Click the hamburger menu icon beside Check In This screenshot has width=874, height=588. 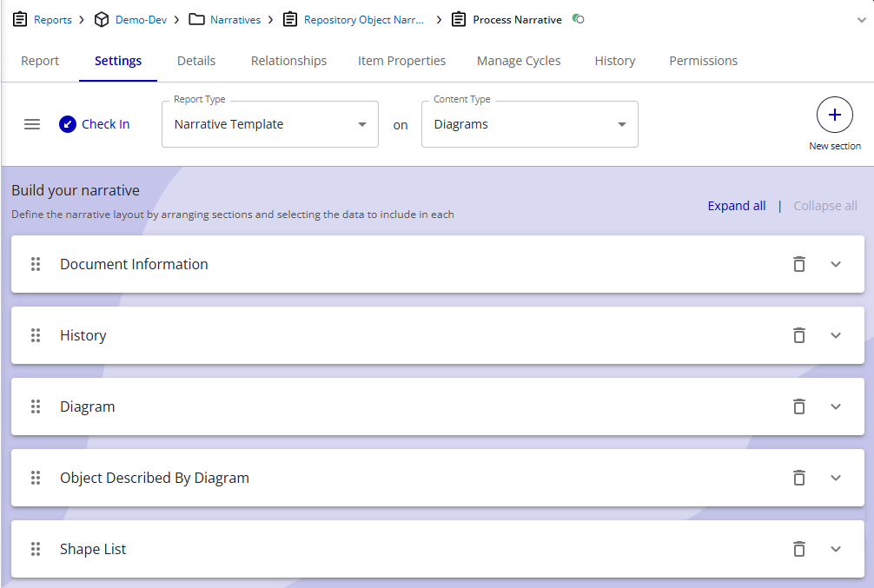click(32, 124)
